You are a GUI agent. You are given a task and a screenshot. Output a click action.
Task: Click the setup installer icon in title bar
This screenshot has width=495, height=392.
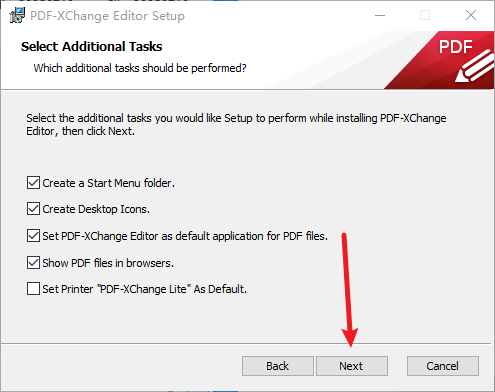[17, 15]
